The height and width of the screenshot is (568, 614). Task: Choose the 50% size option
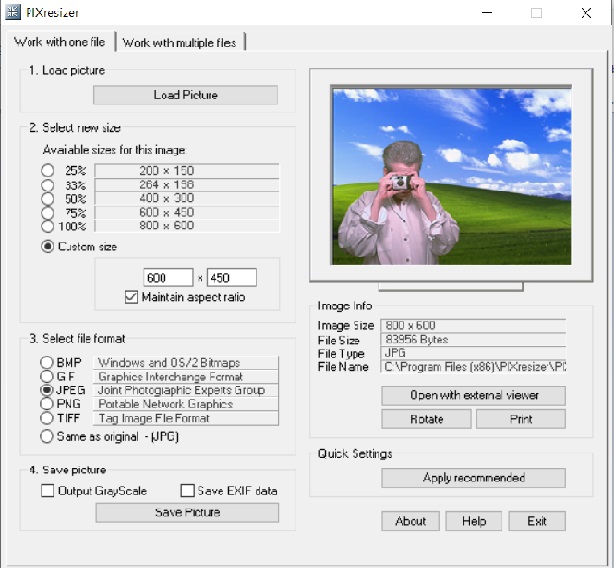(x=48, y=199)
